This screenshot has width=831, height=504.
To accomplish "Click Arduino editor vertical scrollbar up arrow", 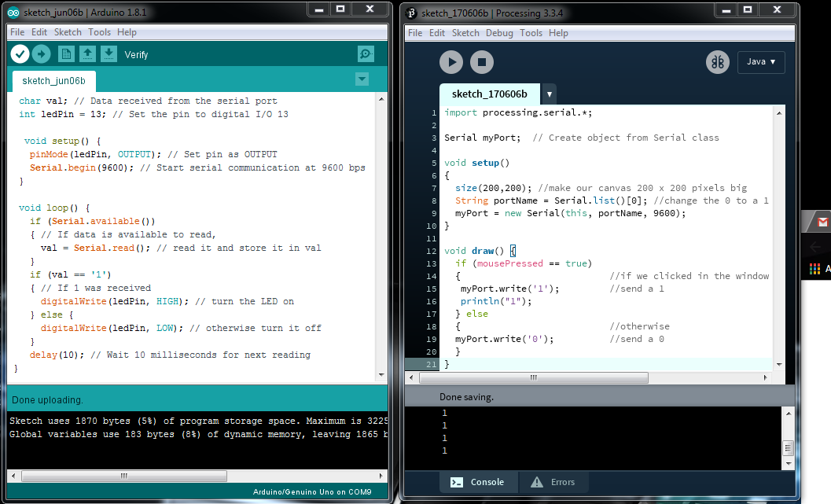I will [x=381, y=99].
